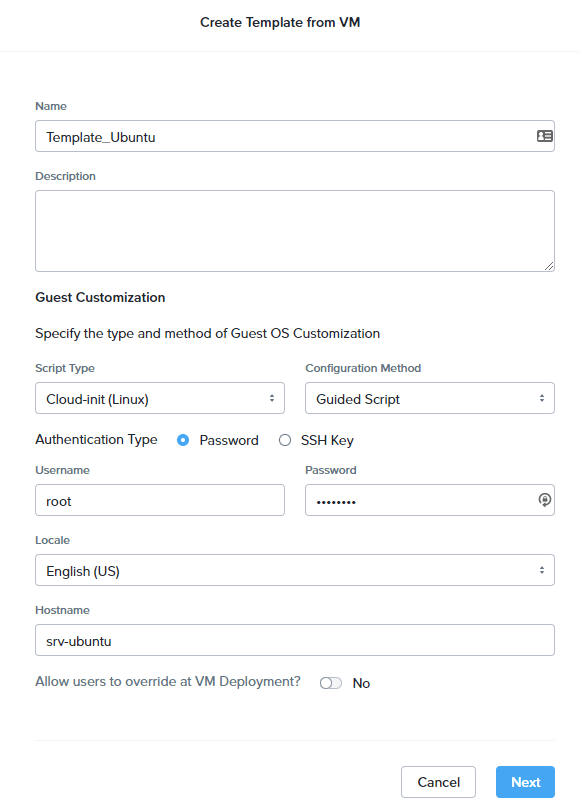Screen dimensions: 579x811
Task: Select the Password authentication radio button
Action: [183, 440]
